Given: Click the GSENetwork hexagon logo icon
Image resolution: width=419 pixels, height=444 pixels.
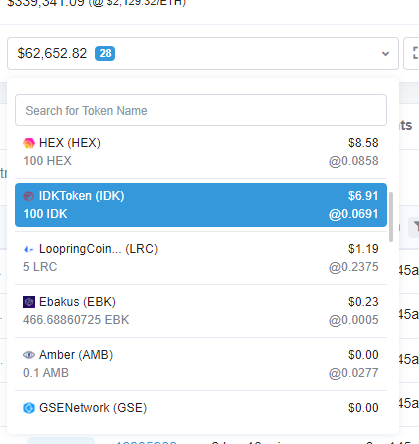Looking at the screenshot, I should tap(29, 408).
